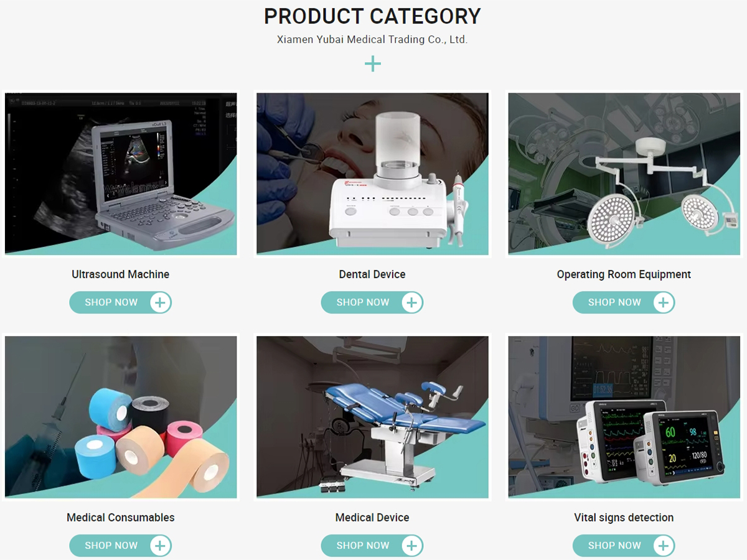Open the Operating Room Equipment image
Image resolution: width=747 pixels, height=560 pixels.
pyautogui.click(x=624, y=174)
